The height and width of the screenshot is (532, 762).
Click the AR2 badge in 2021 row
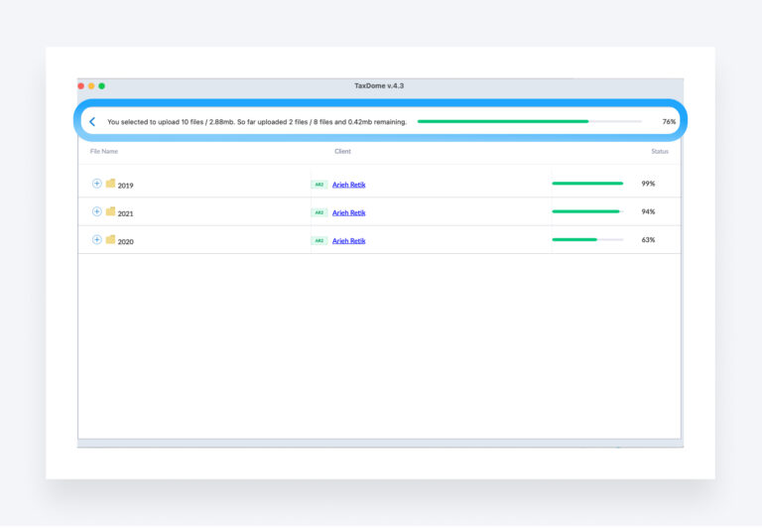pos(319,212)
